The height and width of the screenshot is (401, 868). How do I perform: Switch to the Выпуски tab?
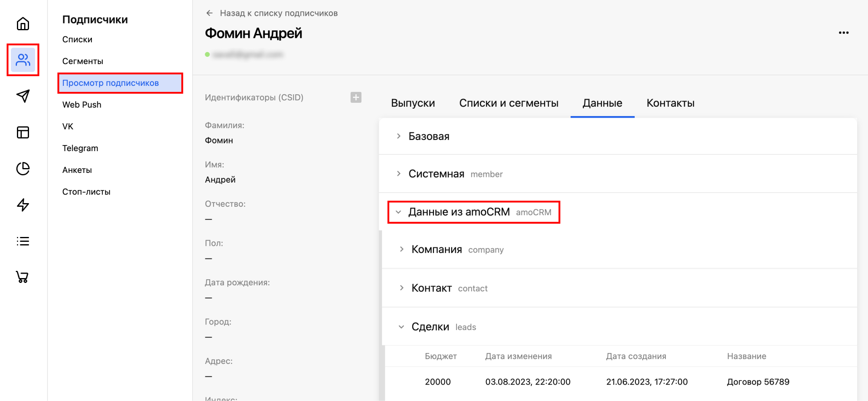(x=413, y=103)
